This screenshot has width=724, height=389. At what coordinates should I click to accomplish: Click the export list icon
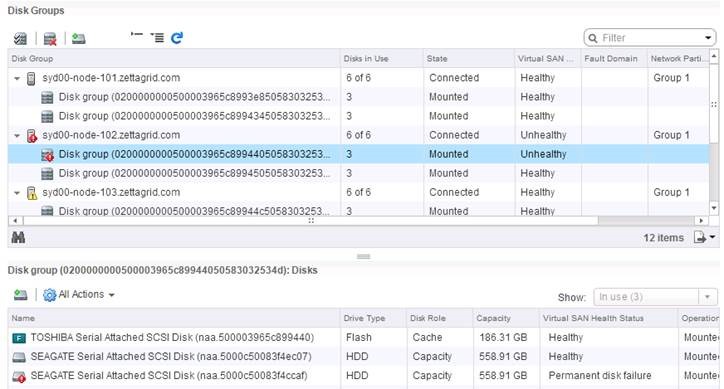pos(700,237)
